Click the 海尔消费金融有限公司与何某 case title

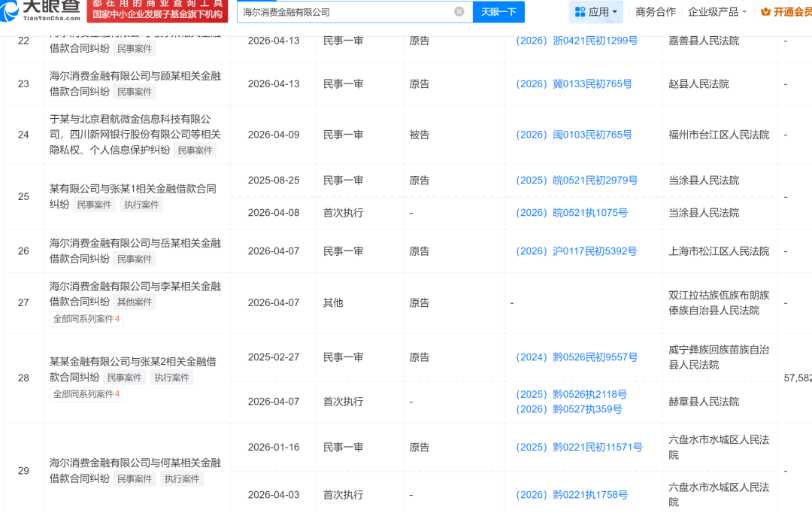(x=135, y=471)
